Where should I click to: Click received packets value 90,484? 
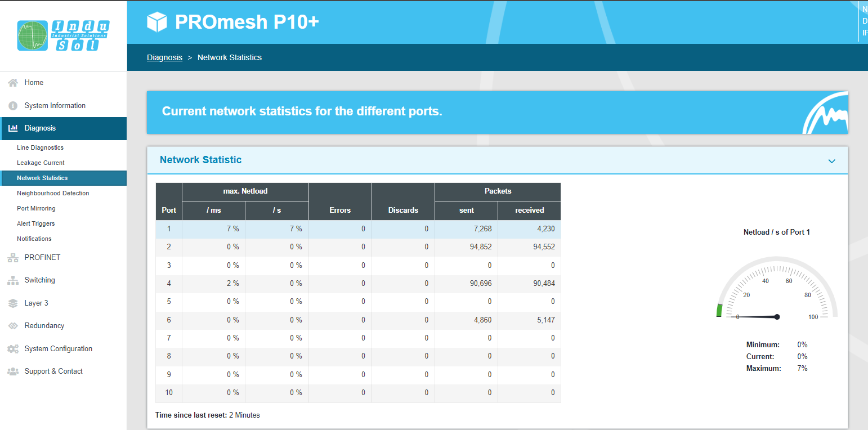pyautogui.click(x=543, y=283)
